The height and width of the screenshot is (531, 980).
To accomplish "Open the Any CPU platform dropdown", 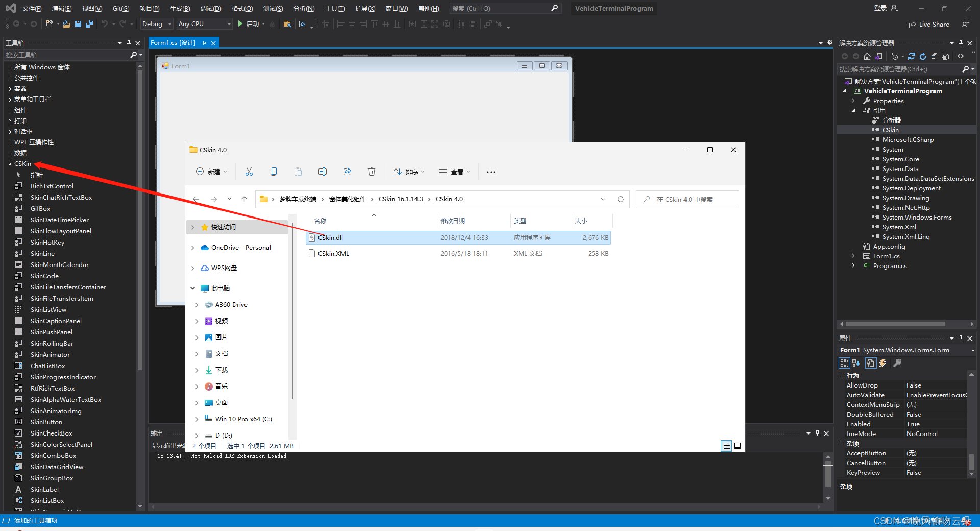I will point(230,23).
